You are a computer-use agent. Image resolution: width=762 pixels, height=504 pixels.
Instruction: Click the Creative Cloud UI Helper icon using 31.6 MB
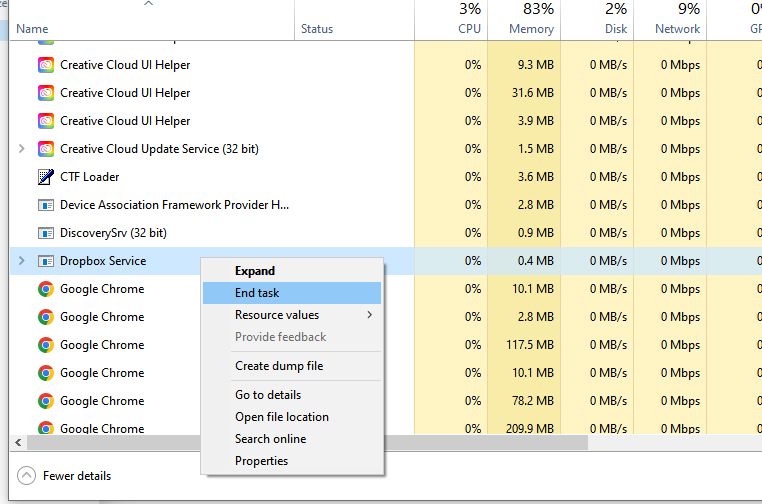pos(45,93)
